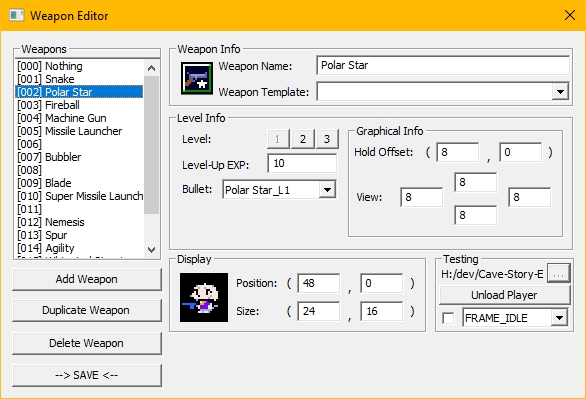The height and width of the screenshot is (399, 586).
Task: Click the Display Size width field with 24
Action: click(x=319, y=311)
